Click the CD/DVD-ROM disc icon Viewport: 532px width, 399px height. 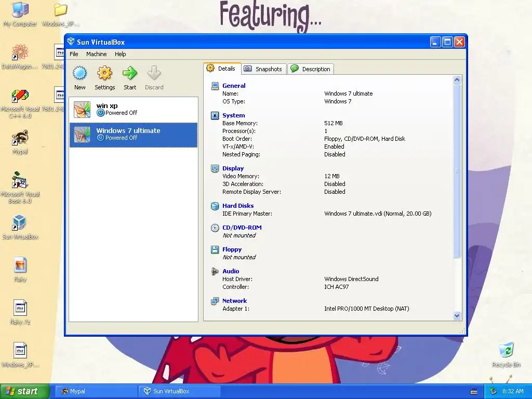click(215, 228)
